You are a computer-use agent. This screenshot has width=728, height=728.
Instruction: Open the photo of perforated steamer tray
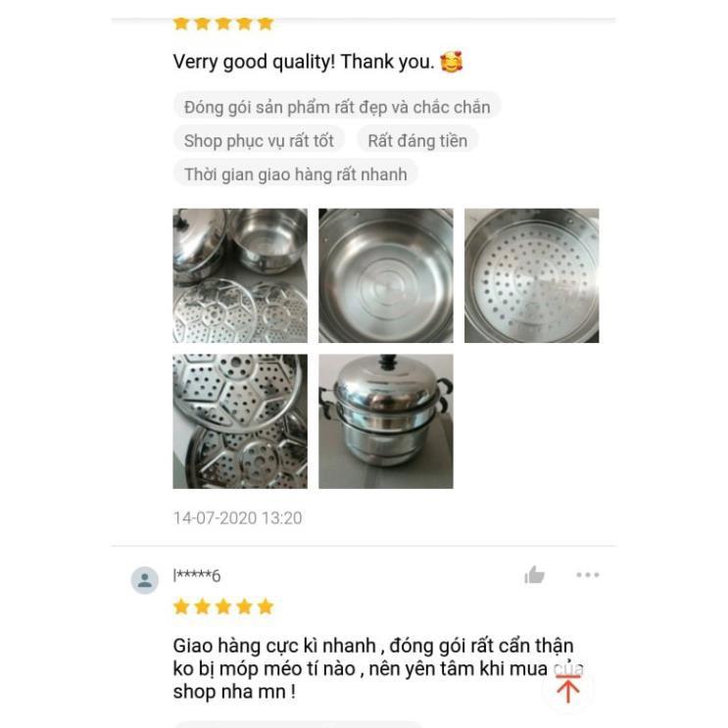532,275
